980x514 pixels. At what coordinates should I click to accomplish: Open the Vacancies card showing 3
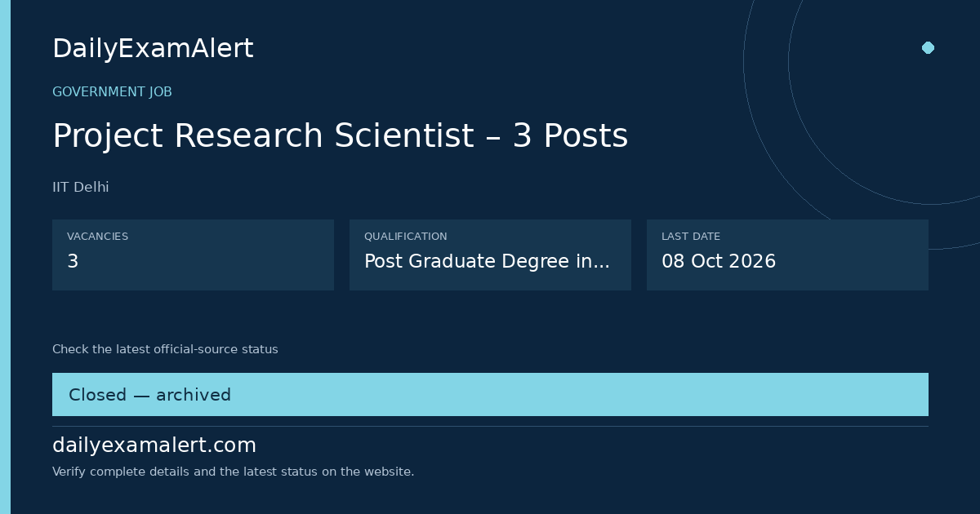tap(193, 255)
